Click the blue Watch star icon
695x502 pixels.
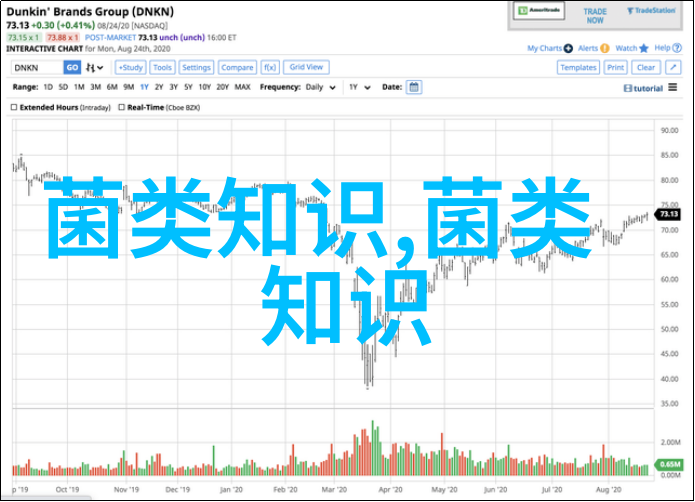point(644,48)
